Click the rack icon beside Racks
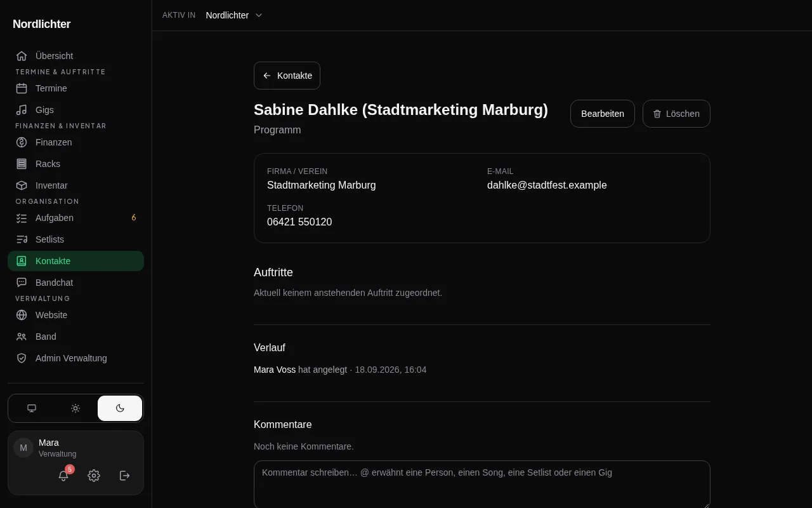812x508 pixels. click(x=22, y=164)
